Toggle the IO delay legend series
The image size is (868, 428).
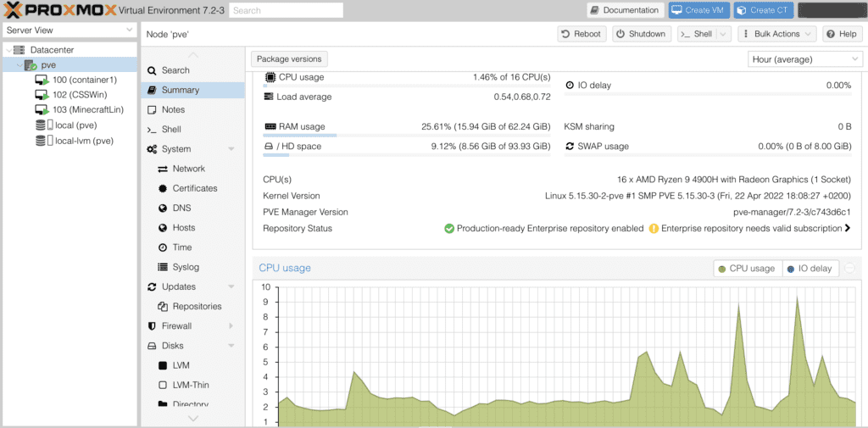[811, 269]
